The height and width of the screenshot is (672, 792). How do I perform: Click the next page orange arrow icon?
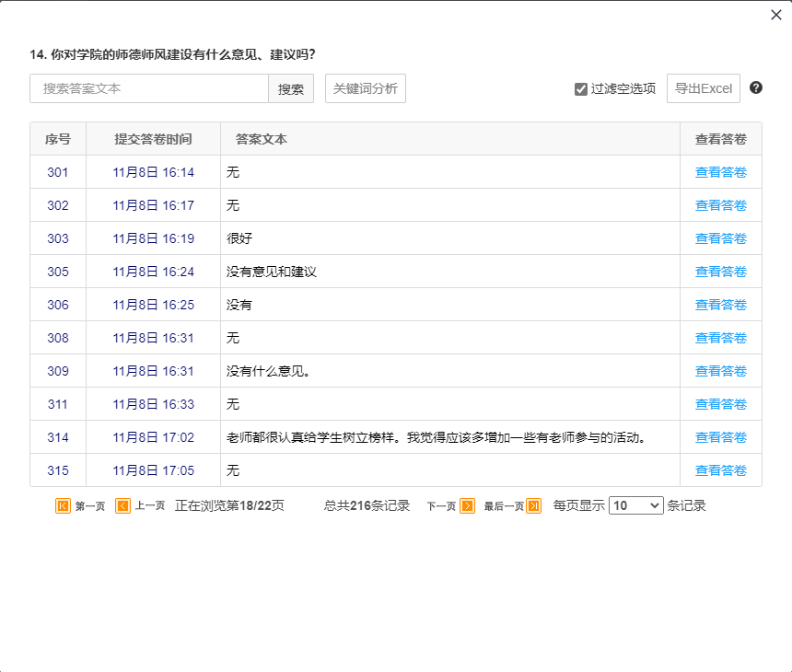[x=468, y=505]
